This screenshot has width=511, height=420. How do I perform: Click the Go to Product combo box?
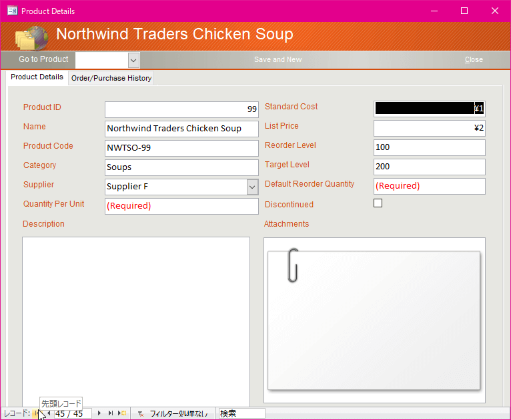[107, 60]
